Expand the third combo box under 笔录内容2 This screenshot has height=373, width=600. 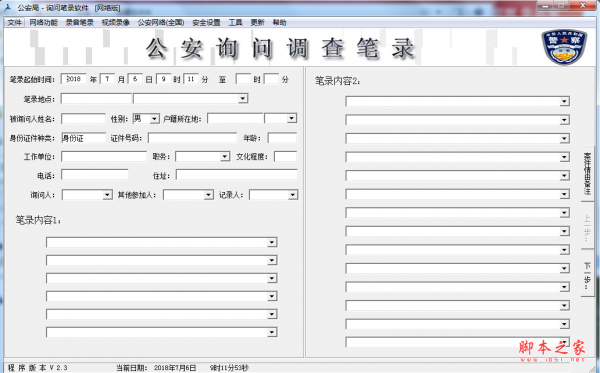point(564,138)
